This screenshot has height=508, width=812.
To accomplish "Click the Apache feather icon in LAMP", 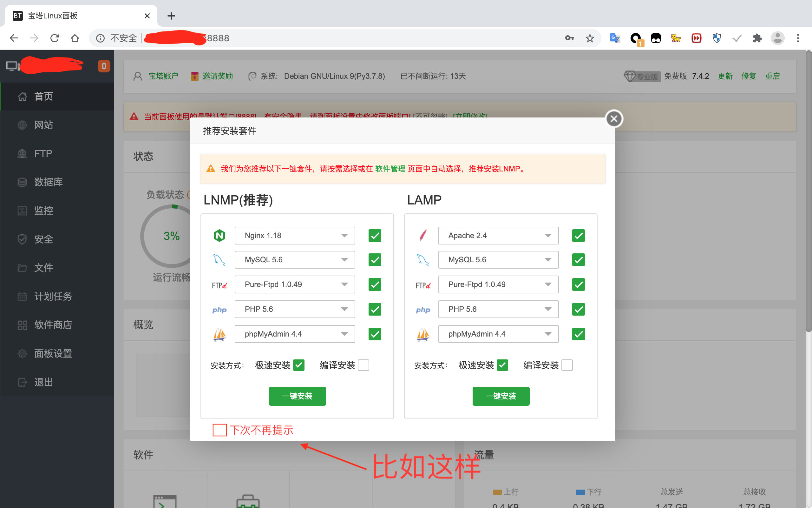I will (423, 235).
